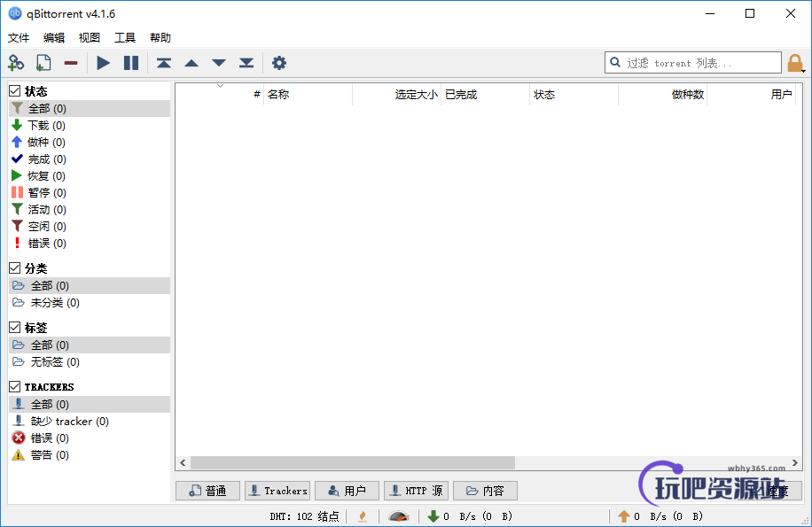Toggle the 标签 section checkbox
The image size is (812, 527).
(x=15, y=328)
